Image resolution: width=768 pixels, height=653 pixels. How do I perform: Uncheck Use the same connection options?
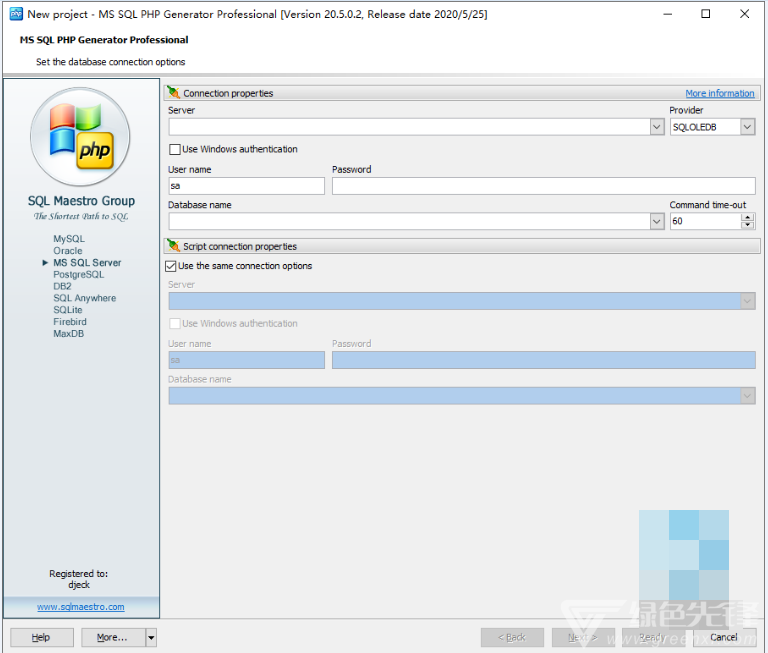point(170,266)
